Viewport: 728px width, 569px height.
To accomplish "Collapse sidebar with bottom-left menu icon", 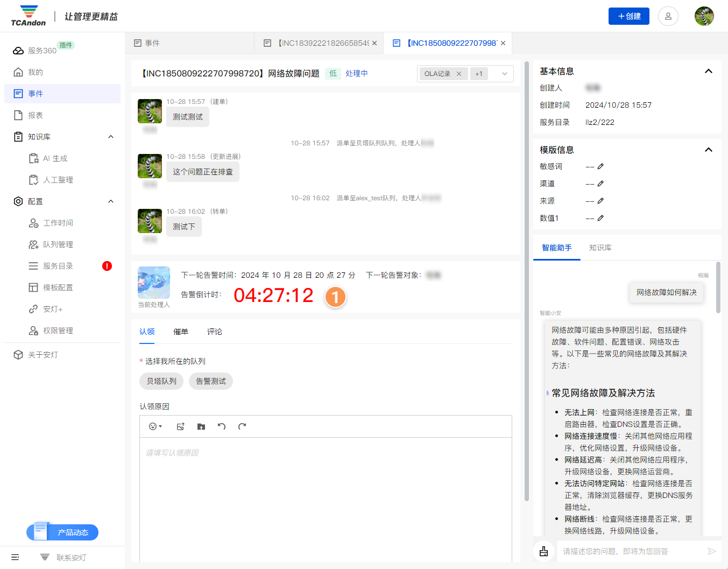I will pyautogui.click(x=15, y=557).
